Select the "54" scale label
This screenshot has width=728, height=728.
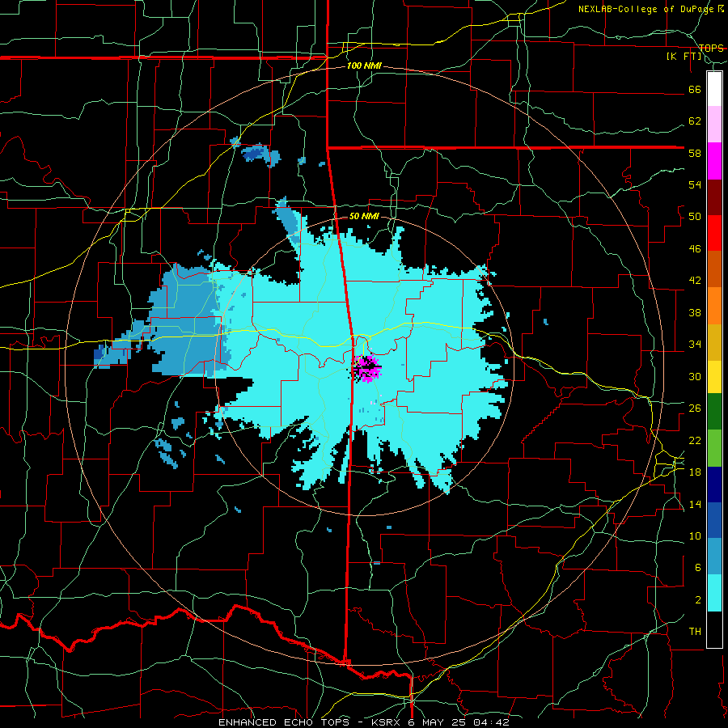[x=695, y=184]
